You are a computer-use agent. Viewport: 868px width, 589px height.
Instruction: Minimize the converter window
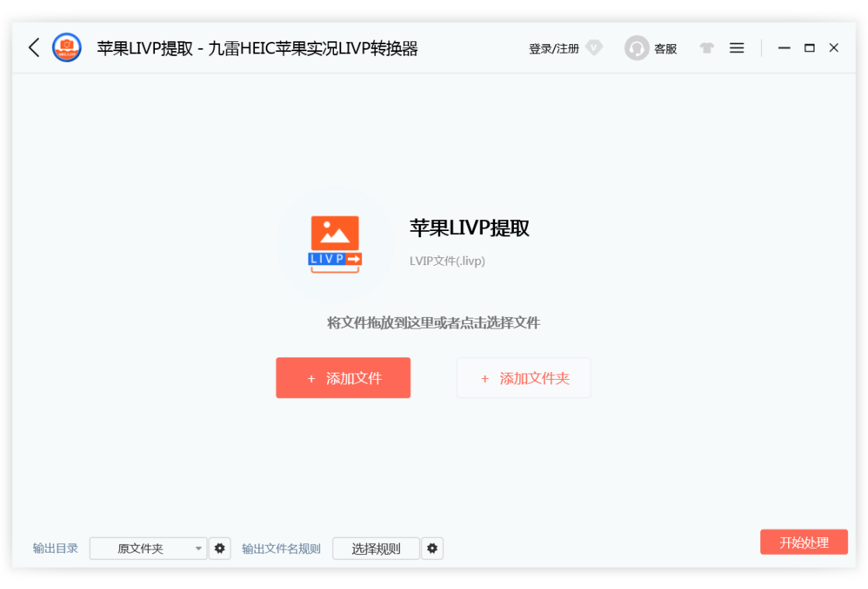pyautogui.click(x=784, y=48)
